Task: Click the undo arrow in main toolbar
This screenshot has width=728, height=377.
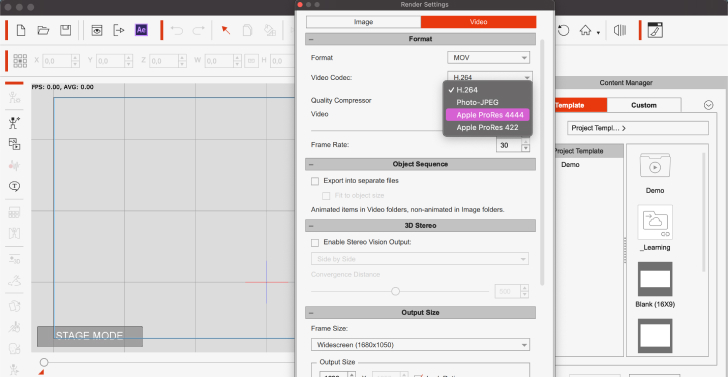Action: pyautogui.click(x=176, y=31)
